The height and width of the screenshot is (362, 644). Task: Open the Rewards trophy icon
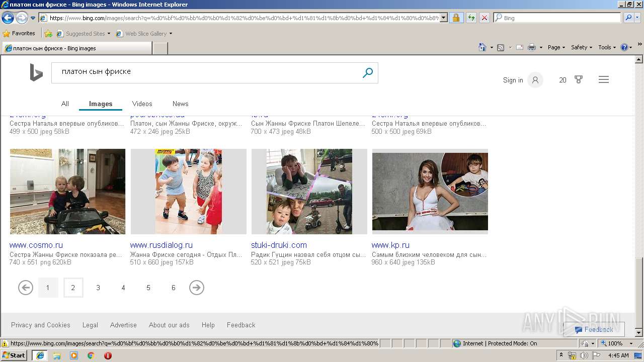click(579, 80)
